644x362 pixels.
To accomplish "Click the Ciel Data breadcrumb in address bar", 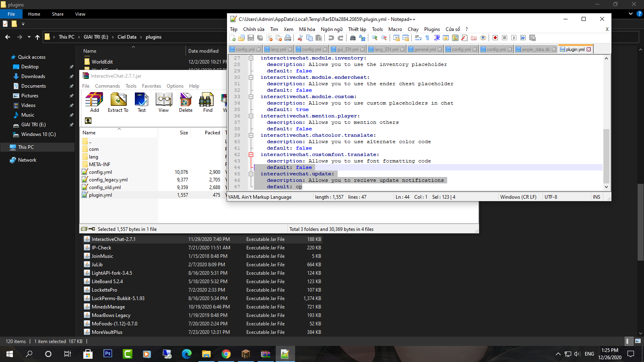I will [x=127, y=37].
